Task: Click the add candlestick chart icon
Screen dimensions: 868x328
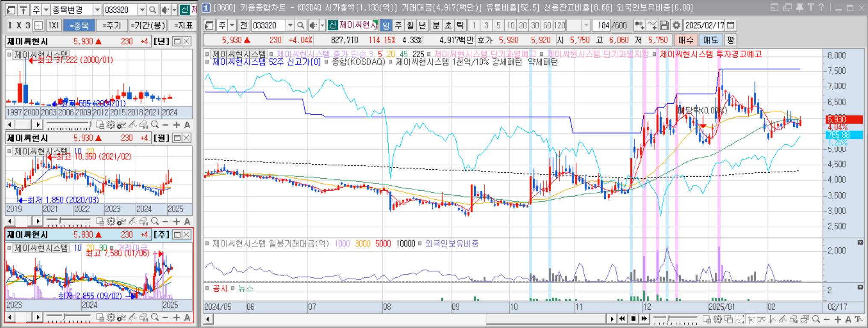Action: coord(639,25)
